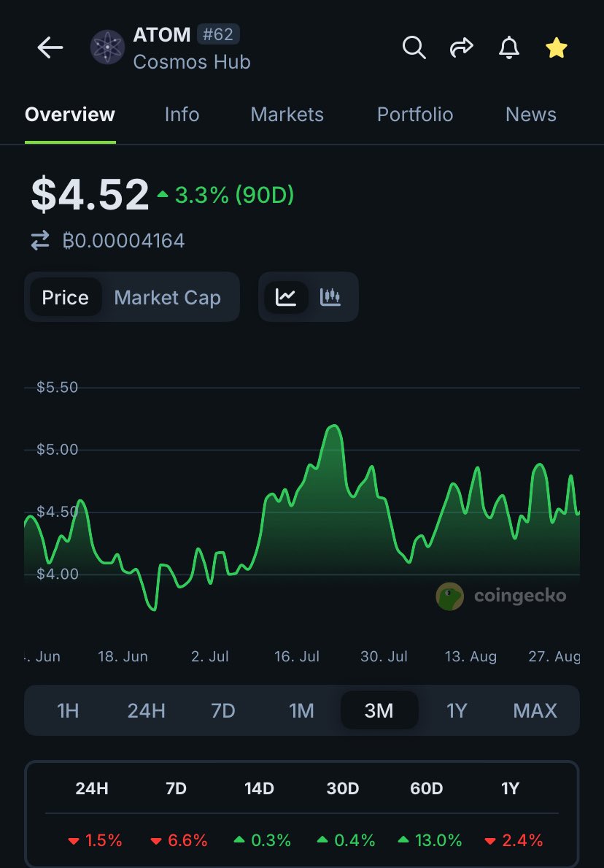Set a price alert with the bell icon
Image resolution: width=604 pixels, height=868 pixels.
tap(509, 47)
